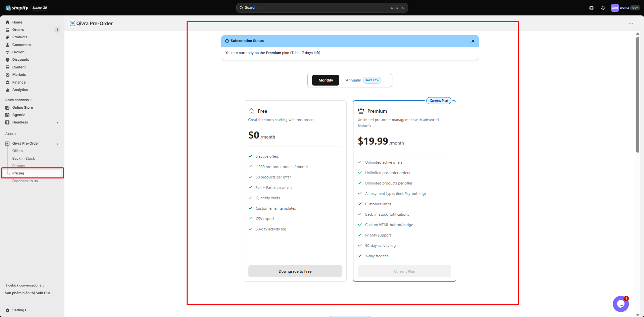
Task: Click "5 active offers" feature
Action: tap(267, 156)
